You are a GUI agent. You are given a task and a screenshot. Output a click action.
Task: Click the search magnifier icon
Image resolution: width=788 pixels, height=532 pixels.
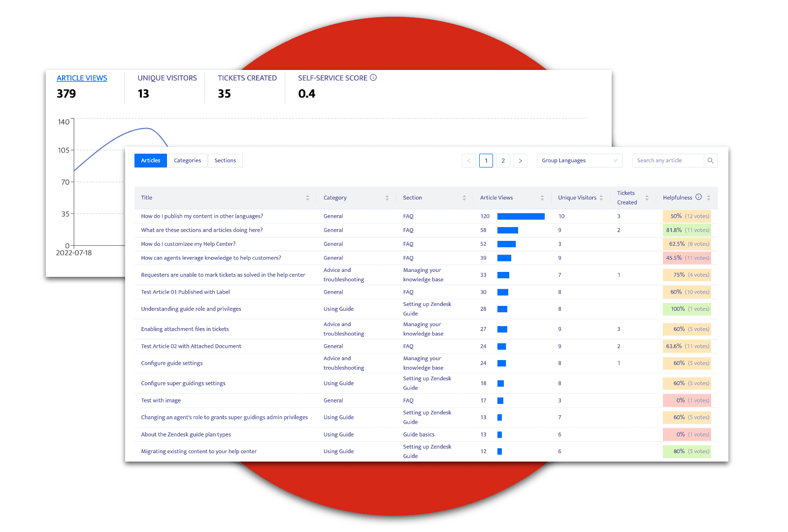pos(710,161)
